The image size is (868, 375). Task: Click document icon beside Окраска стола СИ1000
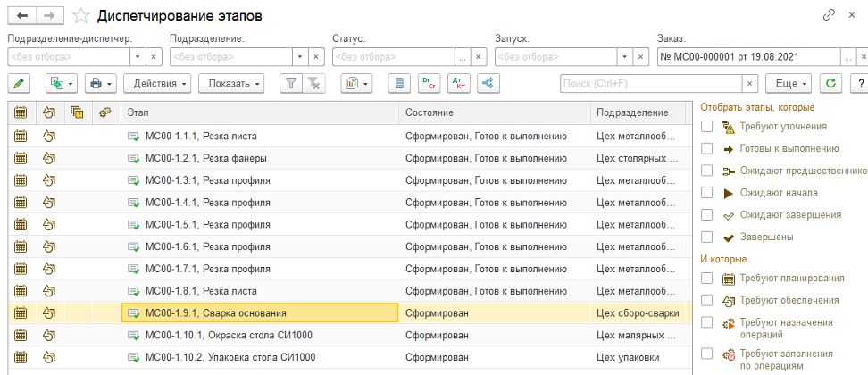[x=133, y=335]
